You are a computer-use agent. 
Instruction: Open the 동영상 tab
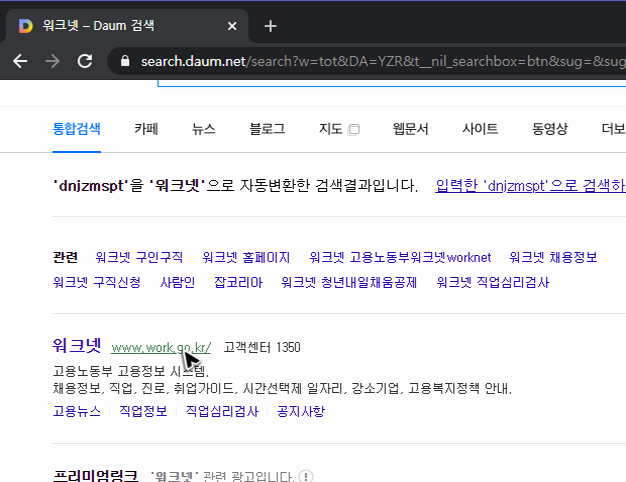point(550,129)
